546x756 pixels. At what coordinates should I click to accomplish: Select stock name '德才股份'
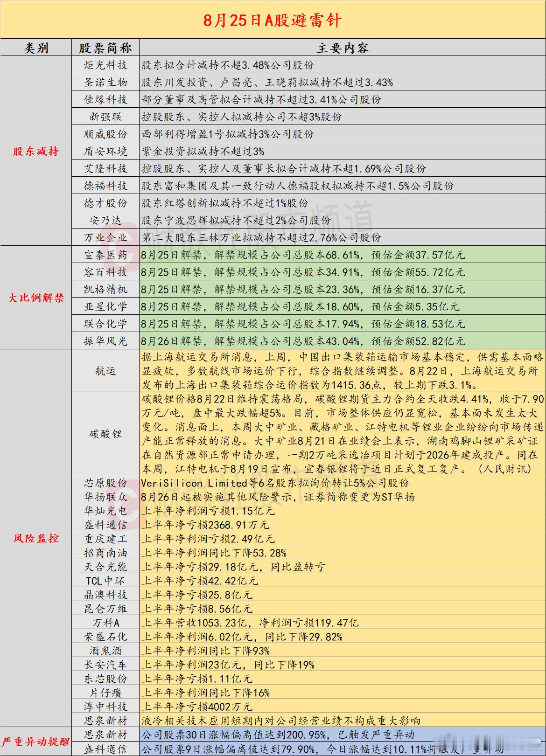tap(105, 203)
